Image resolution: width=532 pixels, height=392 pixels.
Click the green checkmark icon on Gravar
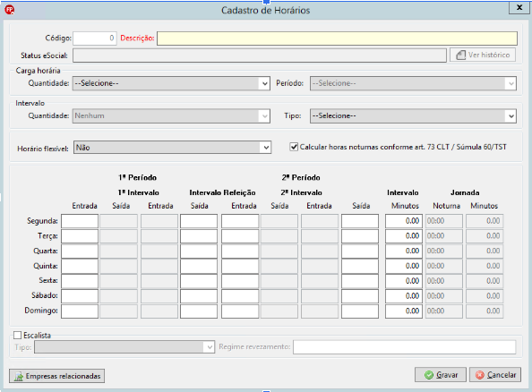[429, 375]
